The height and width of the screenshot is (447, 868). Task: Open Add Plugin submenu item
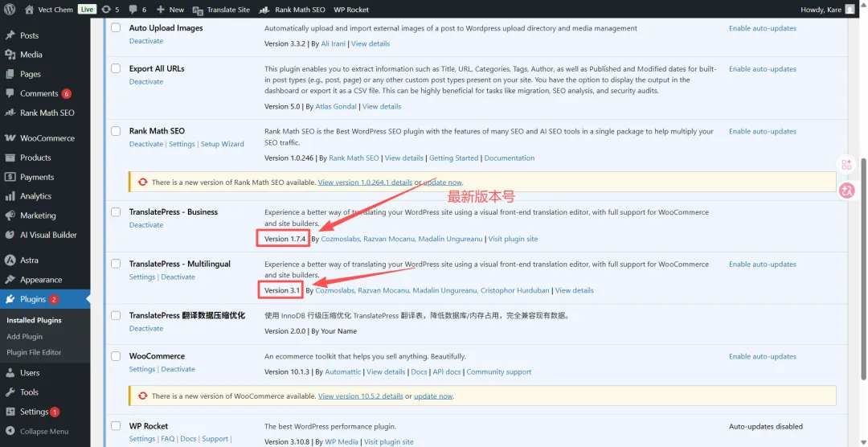(x=24, y=336)
